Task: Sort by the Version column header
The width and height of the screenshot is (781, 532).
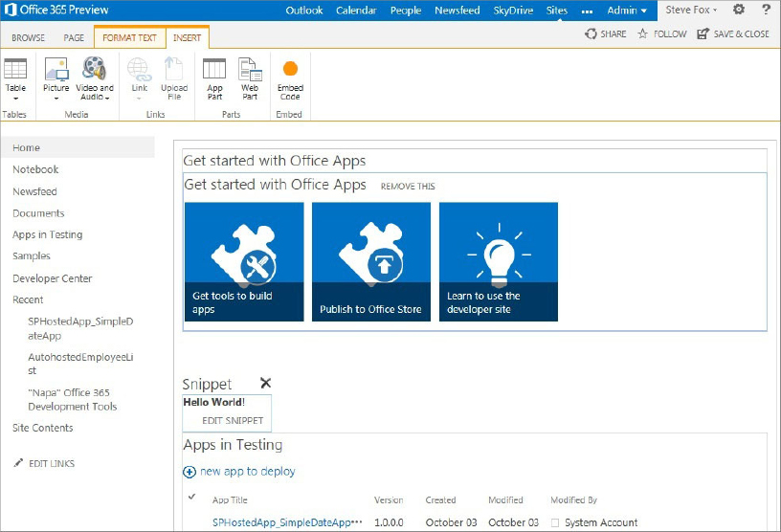Action: click(389, 500)
